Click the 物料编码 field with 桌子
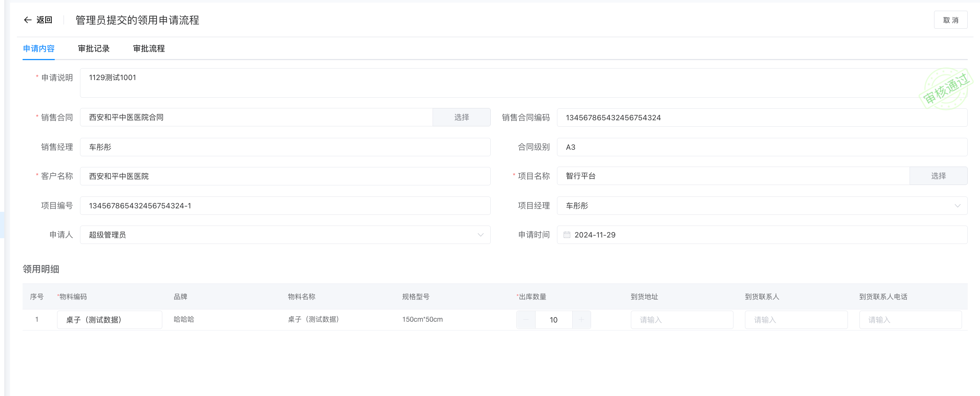The image size is (980, 396). pos(109,320)
